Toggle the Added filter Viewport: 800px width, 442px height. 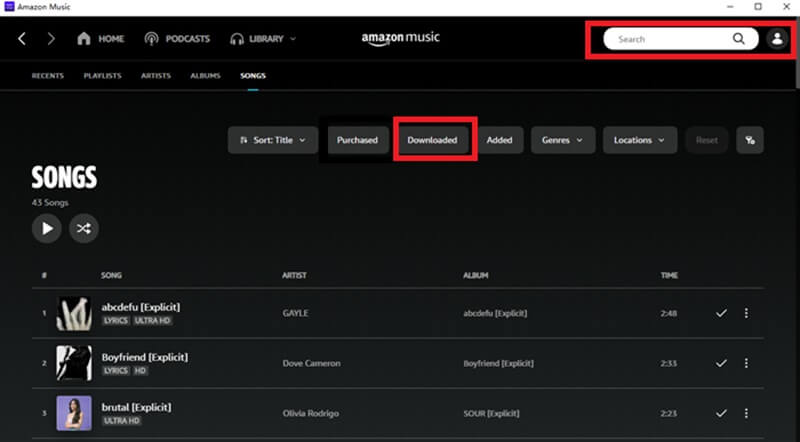[x=499, y=140]
